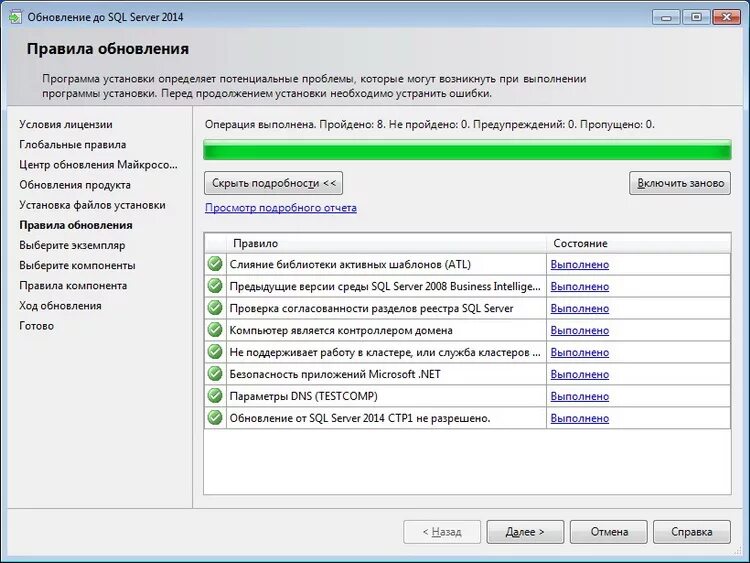
Task: Select the Условия лицензии step
Action: 66,124
